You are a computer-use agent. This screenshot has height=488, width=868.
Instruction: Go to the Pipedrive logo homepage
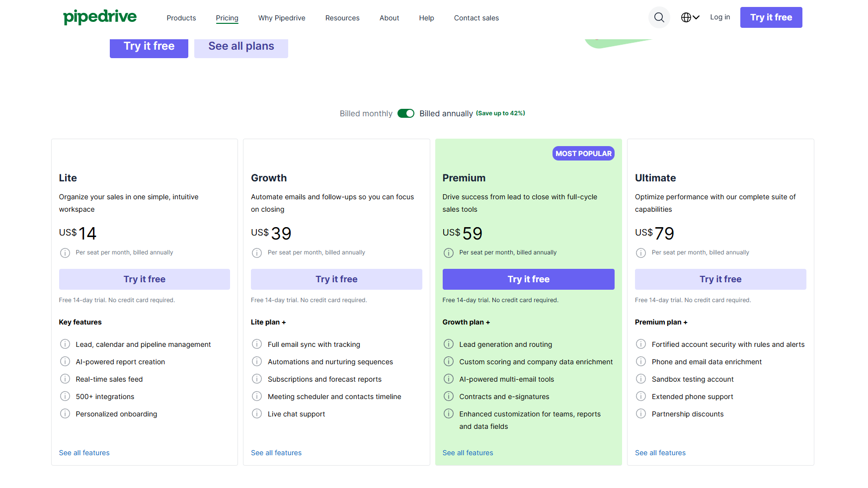(x=100, y=17)
